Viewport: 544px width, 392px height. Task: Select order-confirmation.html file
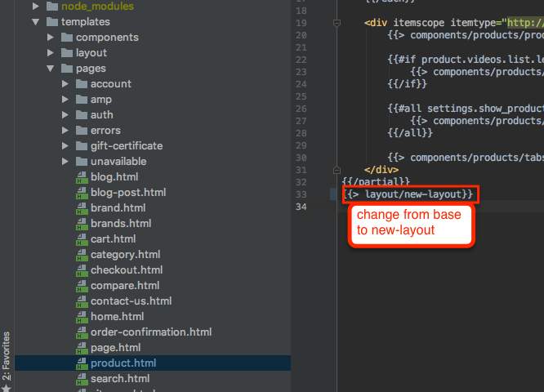click(x=151, y=332)
